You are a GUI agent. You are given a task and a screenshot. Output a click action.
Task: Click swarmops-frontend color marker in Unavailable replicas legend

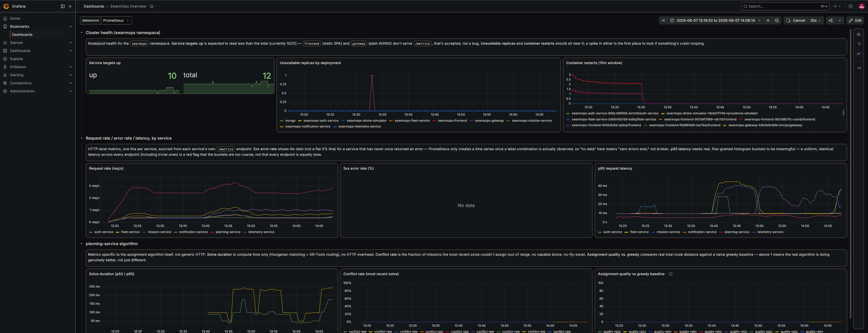click(434, 121)
